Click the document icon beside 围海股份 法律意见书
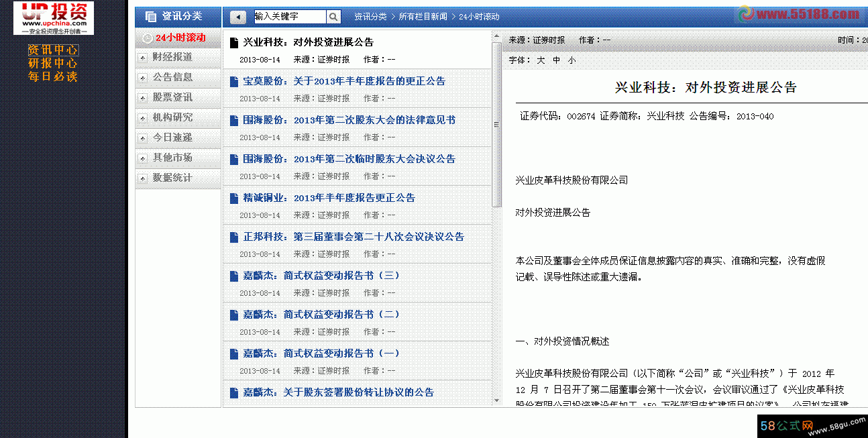868x438 pixels. [234, 121]
